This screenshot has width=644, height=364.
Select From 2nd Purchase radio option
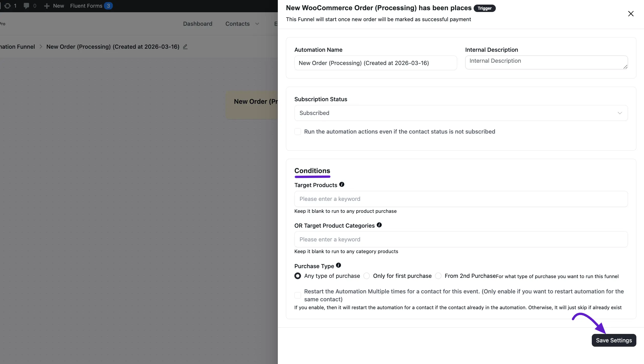click(x=438, y=276)
